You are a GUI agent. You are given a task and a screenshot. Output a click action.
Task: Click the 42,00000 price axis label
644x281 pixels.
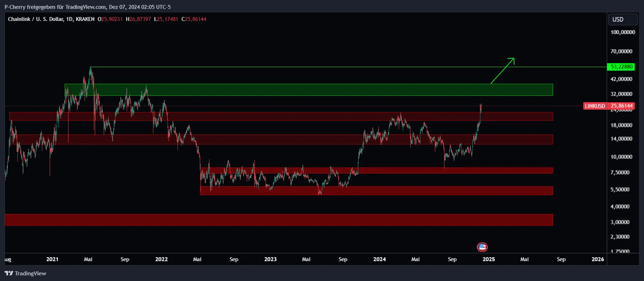(621, 79)
